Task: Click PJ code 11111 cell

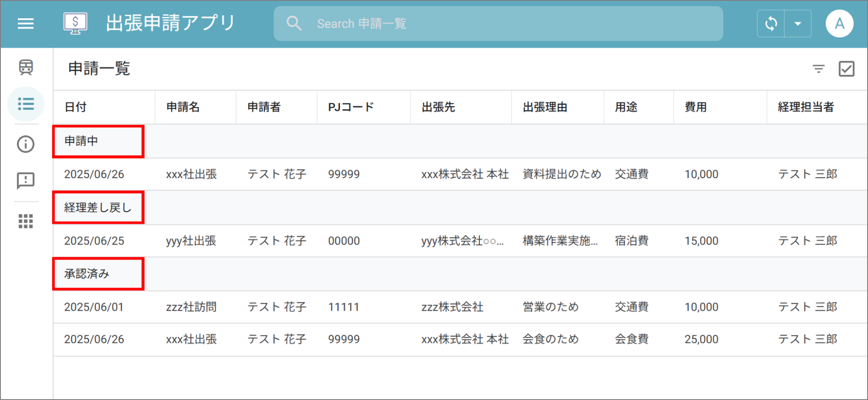Action: (x=344, y=307)
